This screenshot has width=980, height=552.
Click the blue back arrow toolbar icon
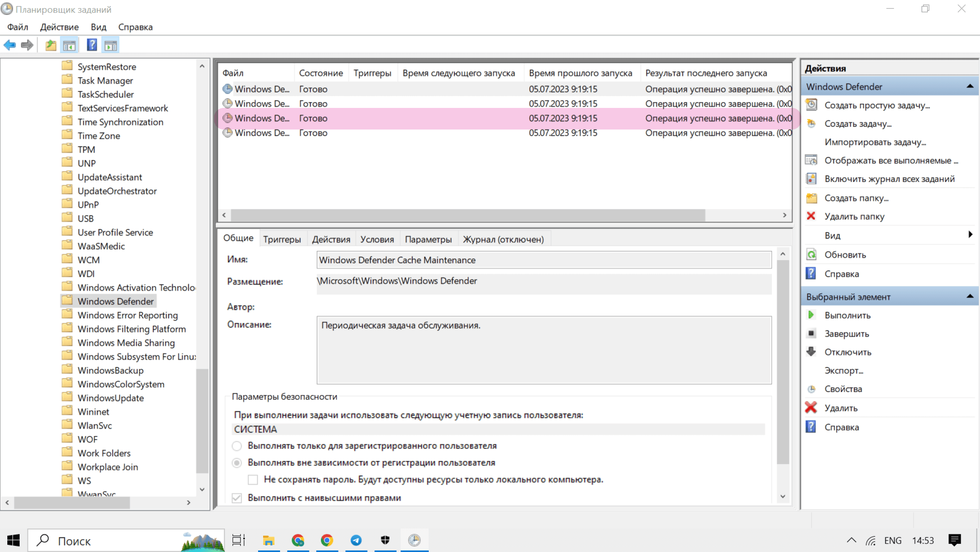click(x=10, y=45)
